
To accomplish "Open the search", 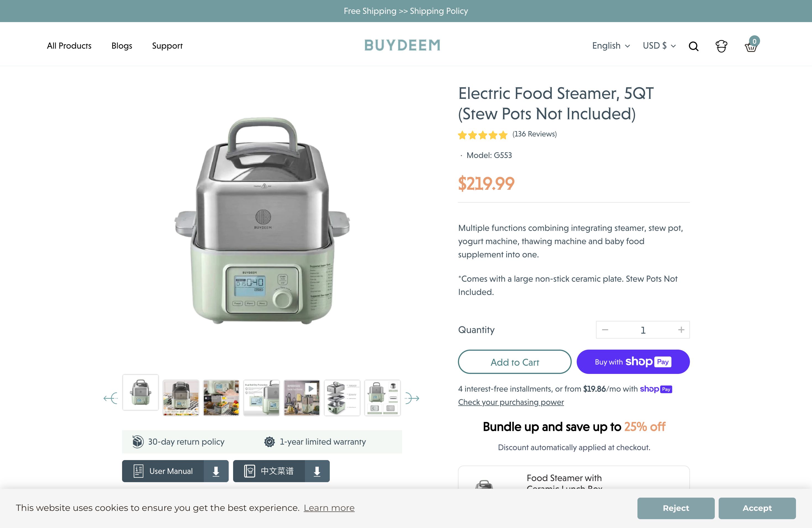I will (693, 46).
